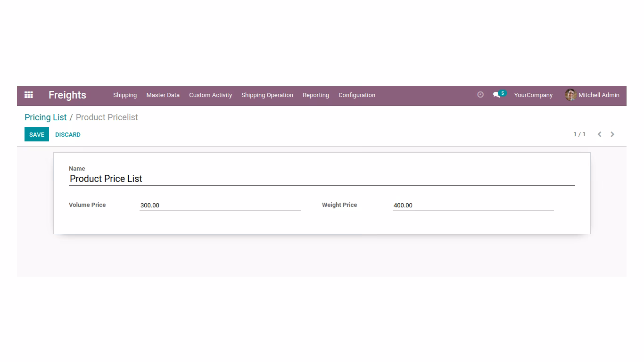The width and height of the screenshot is (644, 362).
Task: Edit Weight Price field 400.00
Action: point(473,205)
